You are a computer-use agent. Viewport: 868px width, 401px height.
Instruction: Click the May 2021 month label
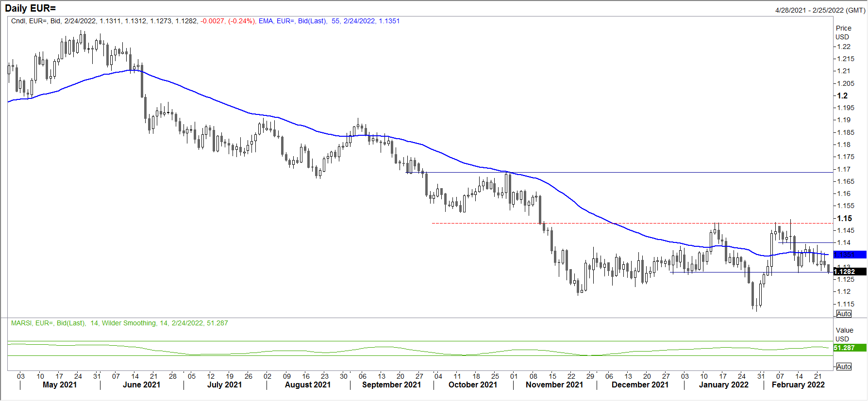60,385
